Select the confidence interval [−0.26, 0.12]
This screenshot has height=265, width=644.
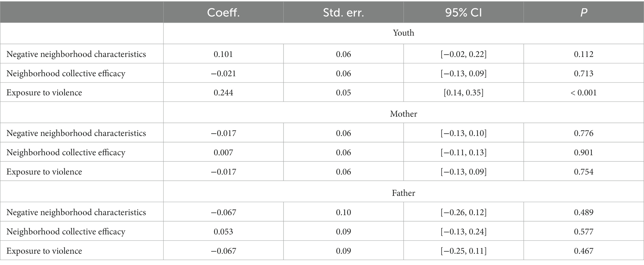[x=463, y=212]
